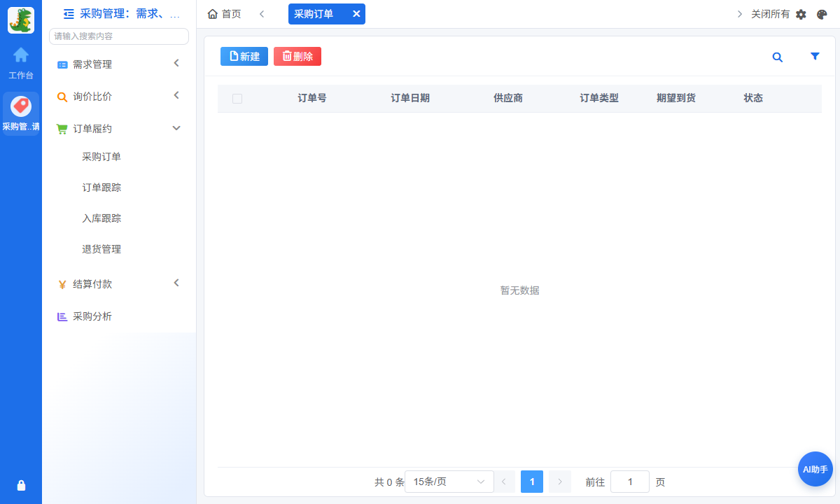Open 订单跟踪 in the sidebar
840x504 pixels.
[x=101, y=188]
